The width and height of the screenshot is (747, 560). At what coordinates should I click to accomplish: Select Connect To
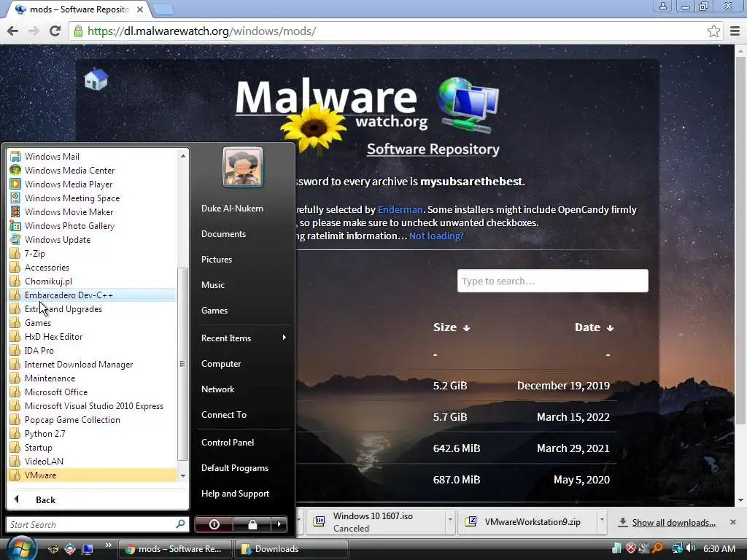pos(224,414)
